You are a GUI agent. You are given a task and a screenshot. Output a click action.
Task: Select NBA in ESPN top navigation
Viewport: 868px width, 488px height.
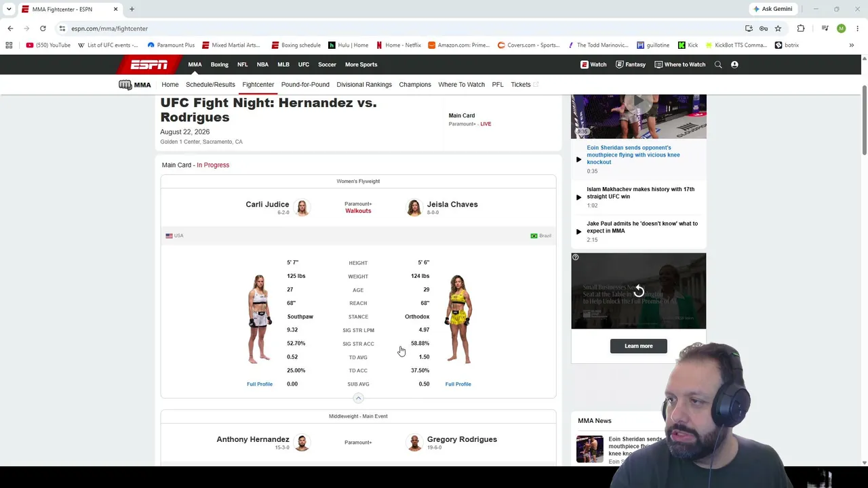coord(262,64)
